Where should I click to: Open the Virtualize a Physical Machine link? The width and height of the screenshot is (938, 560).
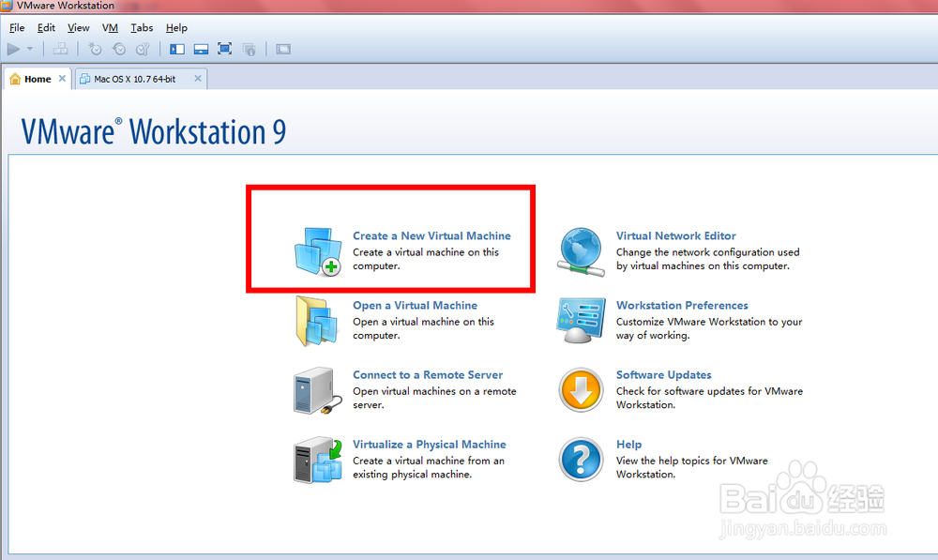point(430,445)
